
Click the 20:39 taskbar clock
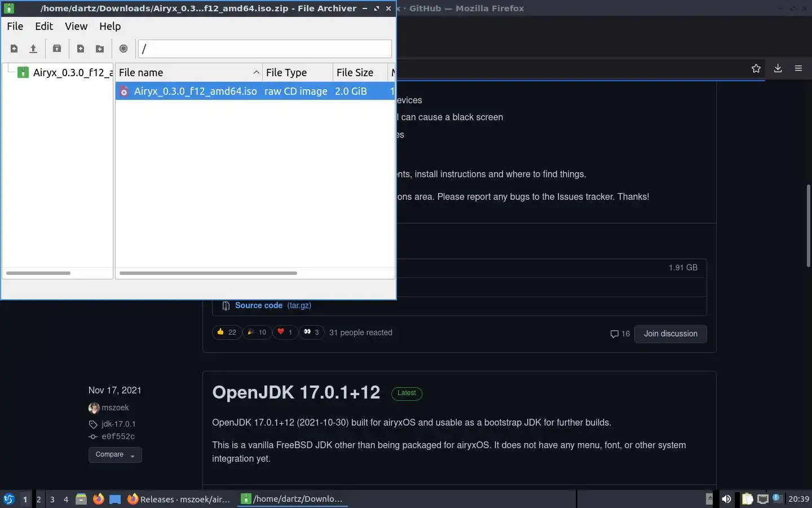point(798,499)
